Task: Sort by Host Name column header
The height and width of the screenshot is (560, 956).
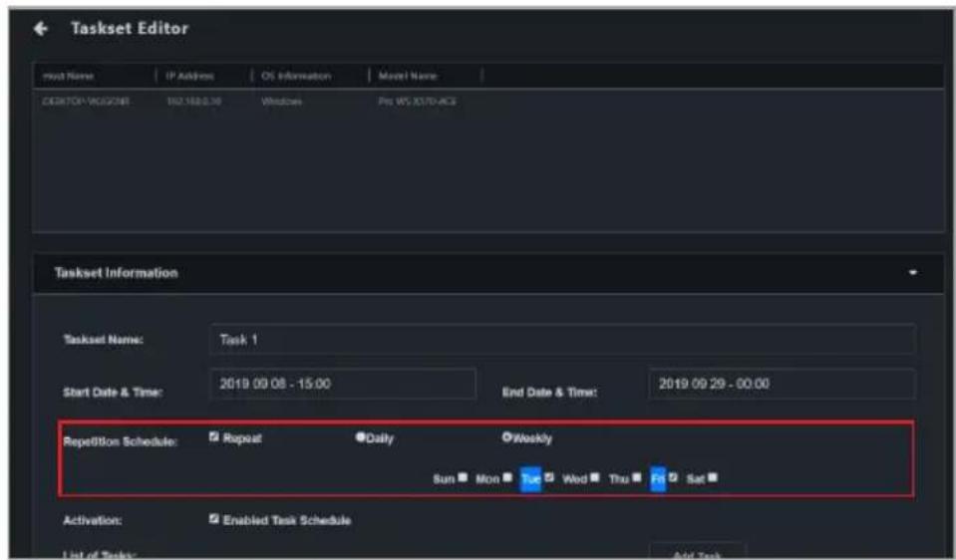Action: pyautogui.click(x=68, y=76)
